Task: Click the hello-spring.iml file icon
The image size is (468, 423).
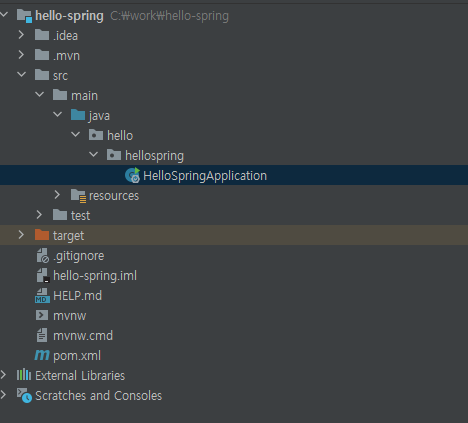Action: [42, 276]
